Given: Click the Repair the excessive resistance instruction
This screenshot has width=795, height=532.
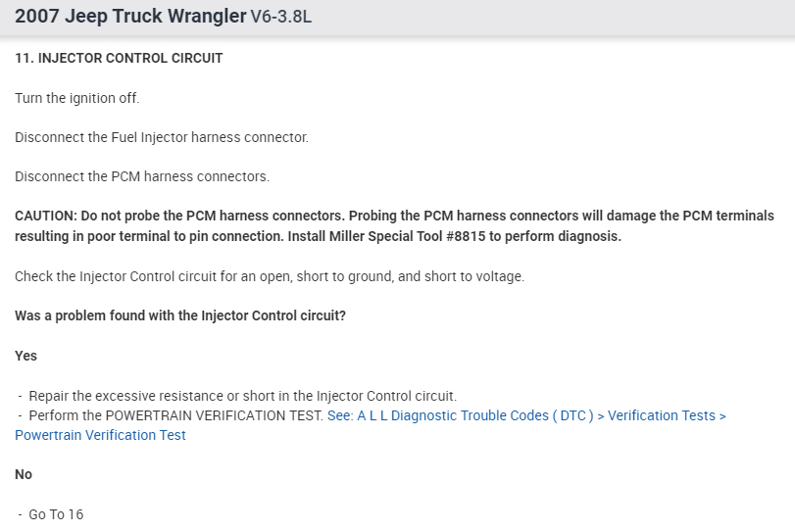Looking at the screenshot, I should [242, 396].
